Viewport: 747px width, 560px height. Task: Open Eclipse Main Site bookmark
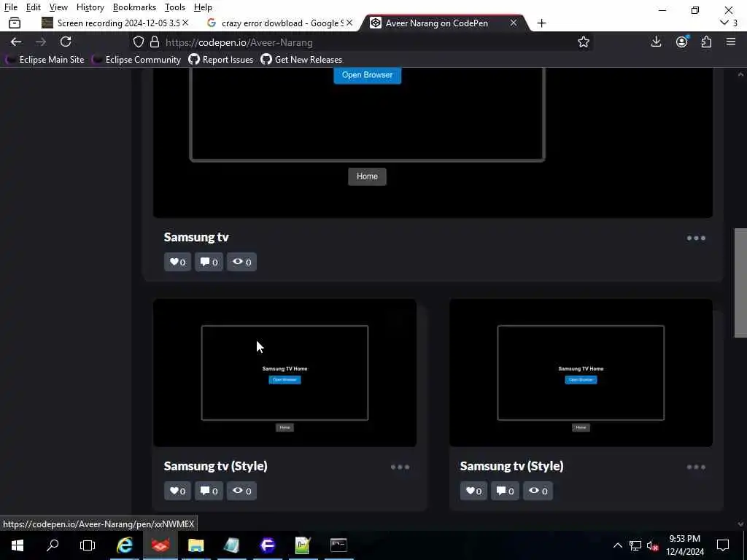click(x=44, y=60)
